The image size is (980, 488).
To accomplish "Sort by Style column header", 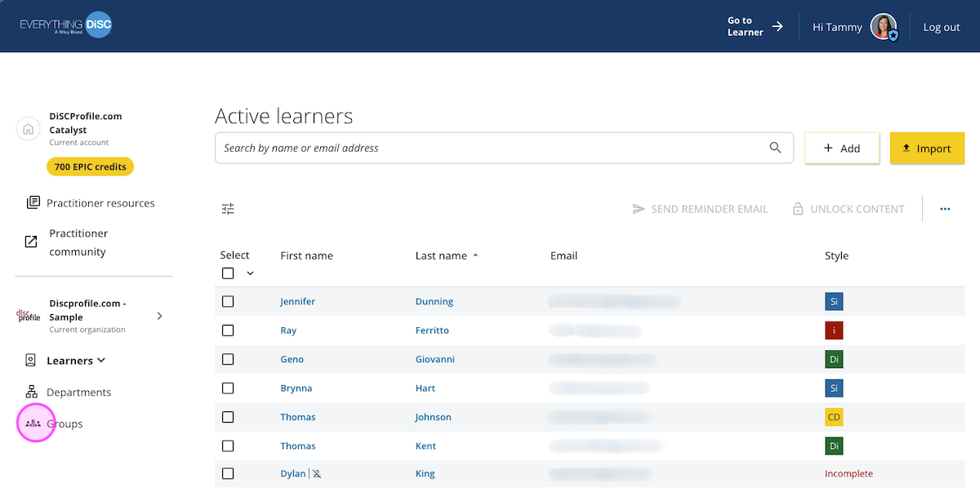I will pyautogui.click(x=836, y=255).
